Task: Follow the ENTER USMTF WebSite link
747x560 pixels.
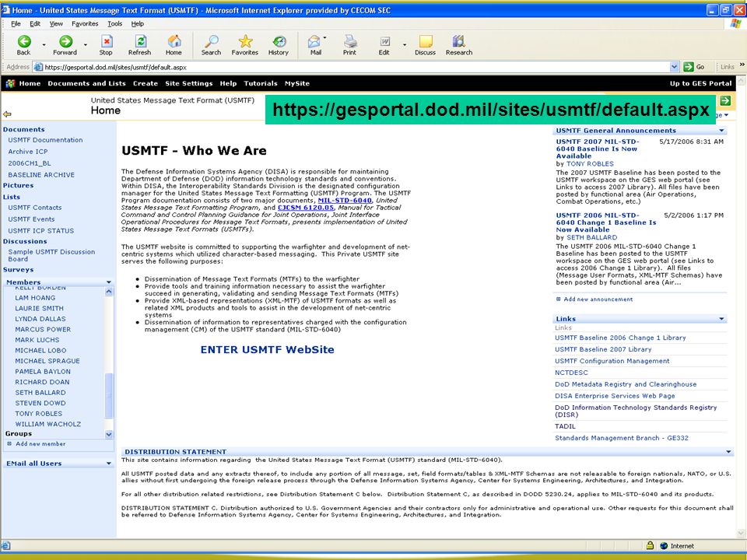Action: click(x=267, y=349)
